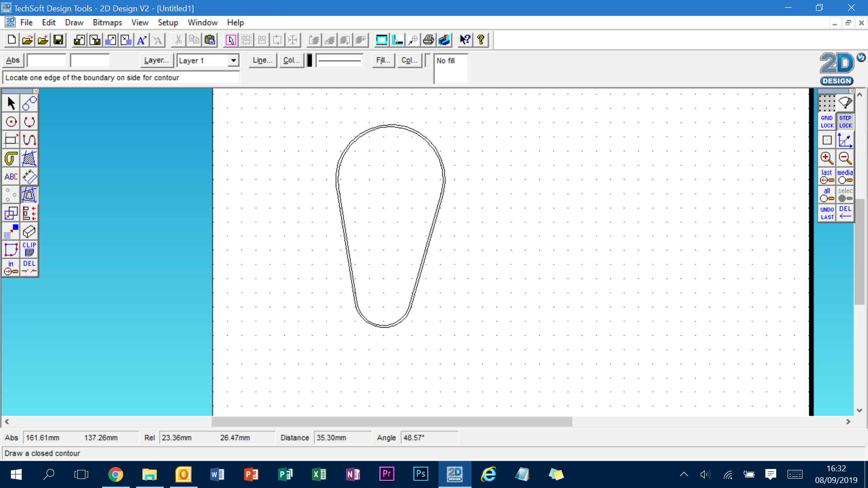Toggle Step Lock off
The width and height of the screenshot is (868, 488).
point(845,121)
